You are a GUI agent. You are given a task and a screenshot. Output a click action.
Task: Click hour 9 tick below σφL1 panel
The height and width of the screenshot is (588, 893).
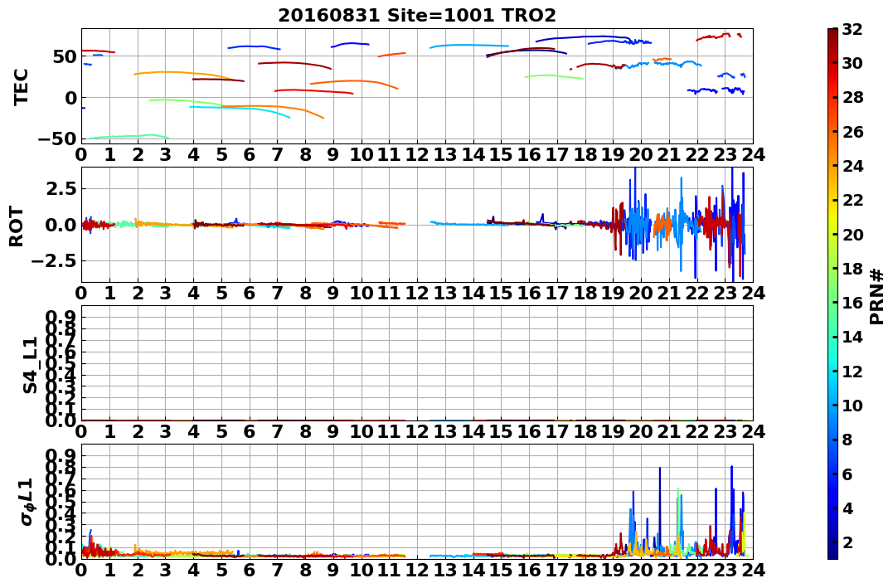pos(333,570)
